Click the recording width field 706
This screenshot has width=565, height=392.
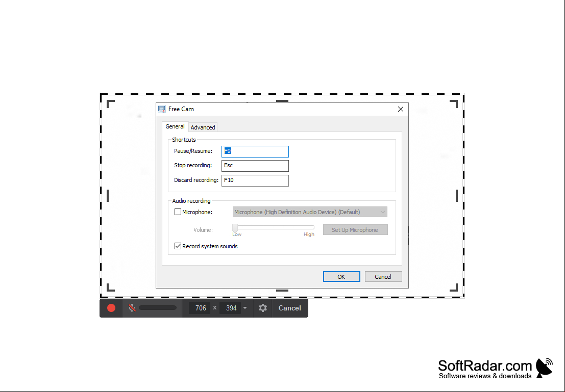coord(200,308)
